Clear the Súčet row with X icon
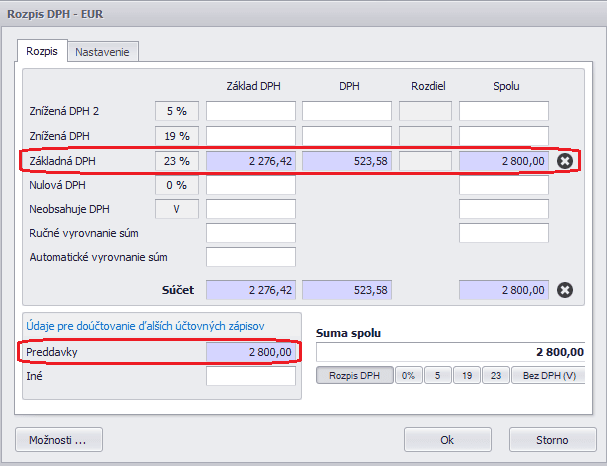This screenshot has height=466, width=607. [565, 290]
